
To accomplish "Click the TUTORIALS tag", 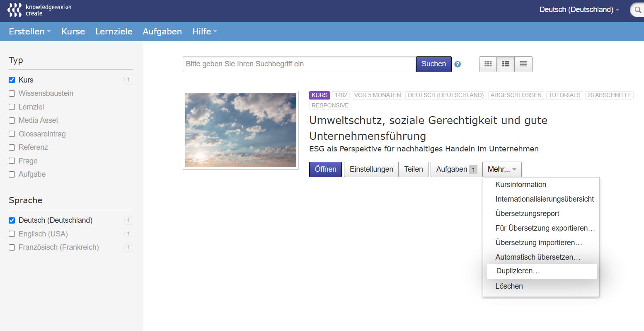I will tap(564, 95).
